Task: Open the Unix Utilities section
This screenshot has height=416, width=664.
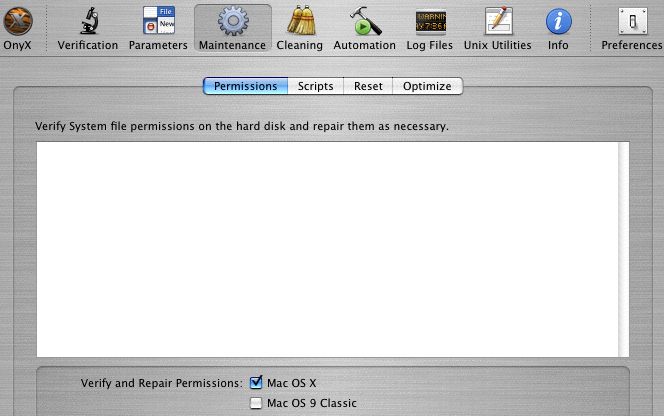Action: (498, 20)
